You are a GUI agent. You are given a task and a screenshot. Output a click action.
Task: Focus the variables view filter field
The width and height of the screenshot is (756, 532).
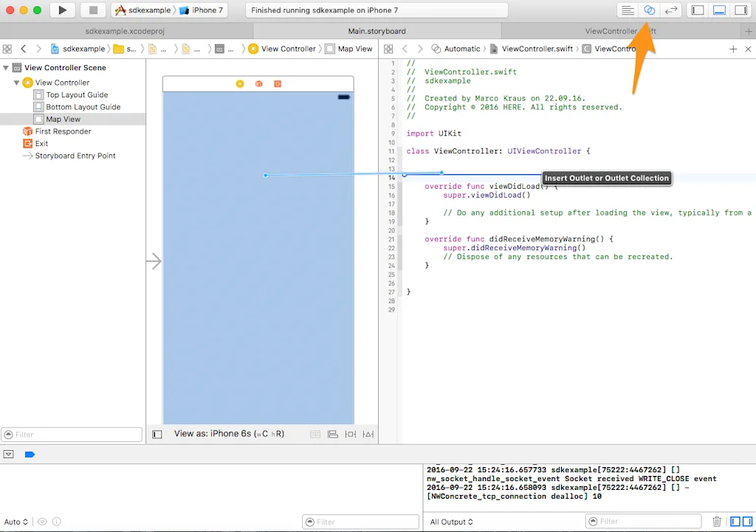click(360, 522)
